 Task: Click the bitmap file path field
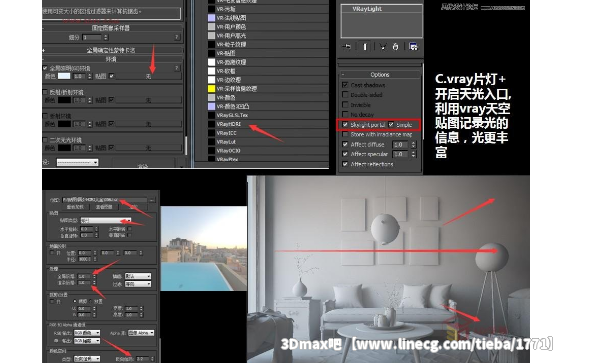click(x=104, y=200)
